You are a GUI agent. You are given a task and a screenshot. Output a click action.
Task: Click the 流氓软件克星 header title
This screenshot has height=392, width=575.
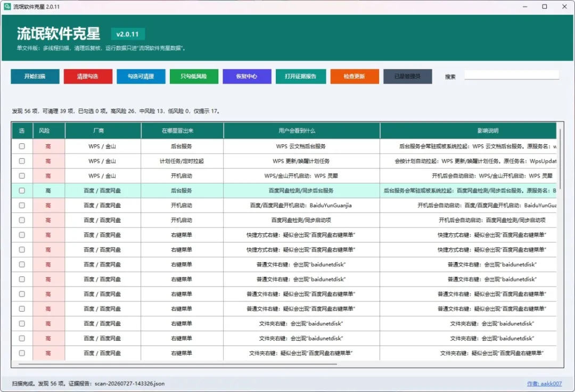tap(59, 34)
